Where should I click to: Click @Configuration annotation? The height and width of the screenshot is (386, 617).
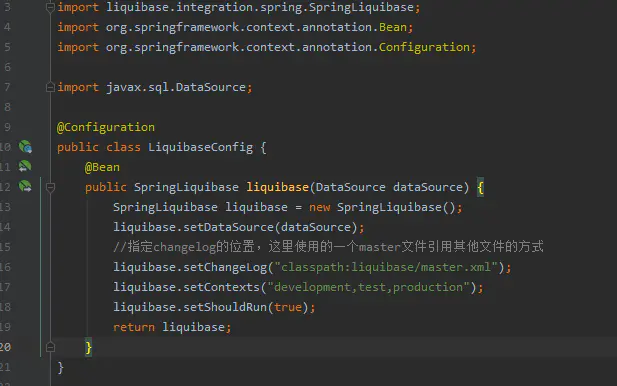pos(106,127)
